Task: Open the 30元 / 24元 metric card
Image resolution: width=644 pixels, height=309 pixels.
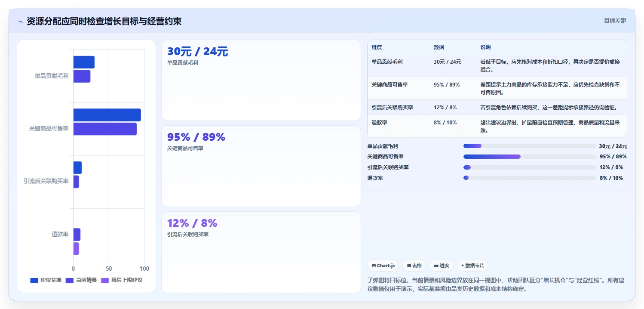Action: coord(261,80)
